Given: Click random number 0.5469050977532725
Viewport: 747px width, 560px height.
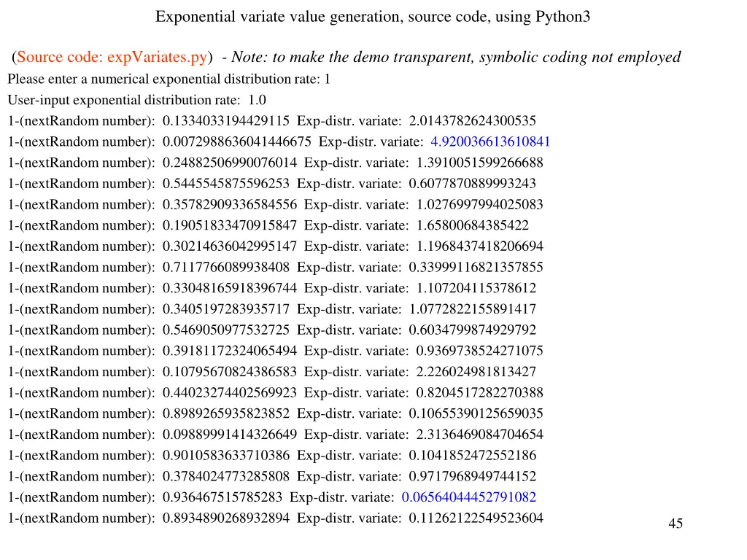Looking at the screenshot, I should pyautogui.click(x=226, y=330).
